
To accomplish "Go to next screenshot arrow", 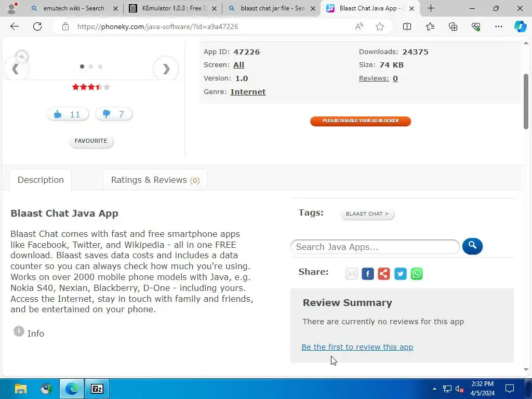I will click(166, 69).
